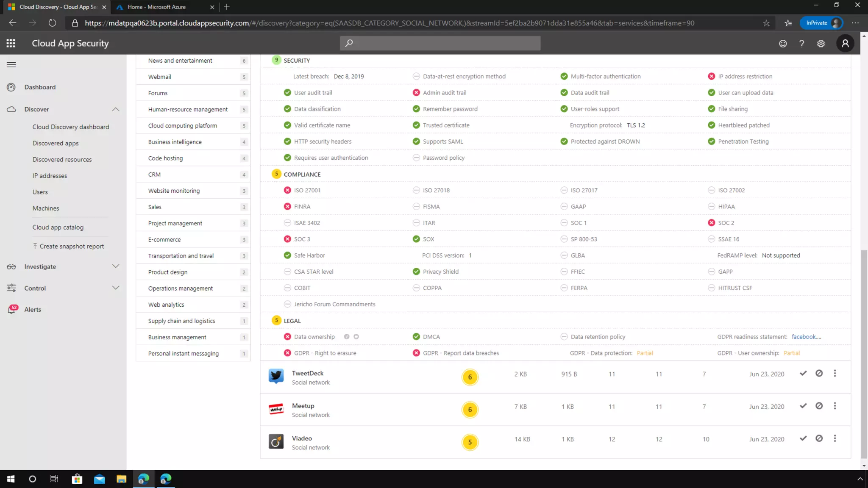Mark TweetDeck as sanctioned with checkmark
This screenshot has width=868, height=488.
[803, 373]
